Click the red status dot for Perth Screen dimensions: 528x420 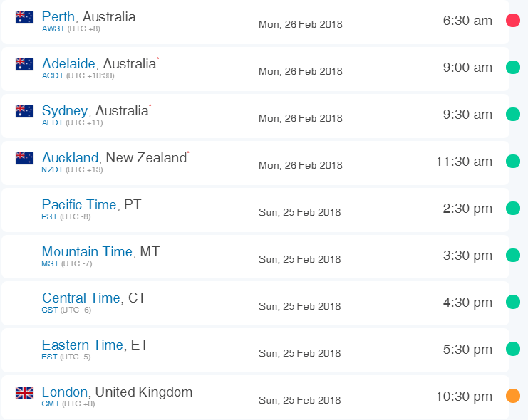[513, 20]
